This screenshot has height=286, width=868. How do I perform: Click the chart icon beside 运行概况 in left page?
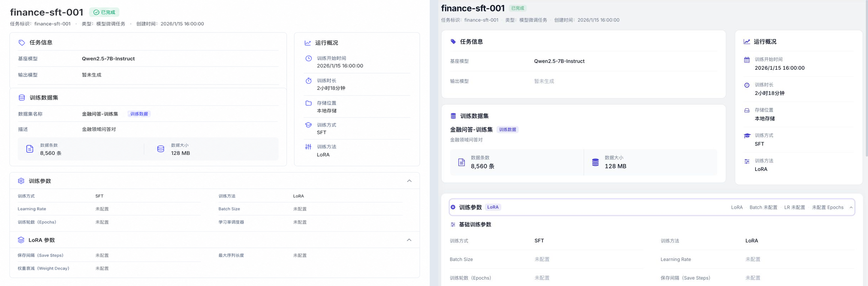tap(308, 43)
